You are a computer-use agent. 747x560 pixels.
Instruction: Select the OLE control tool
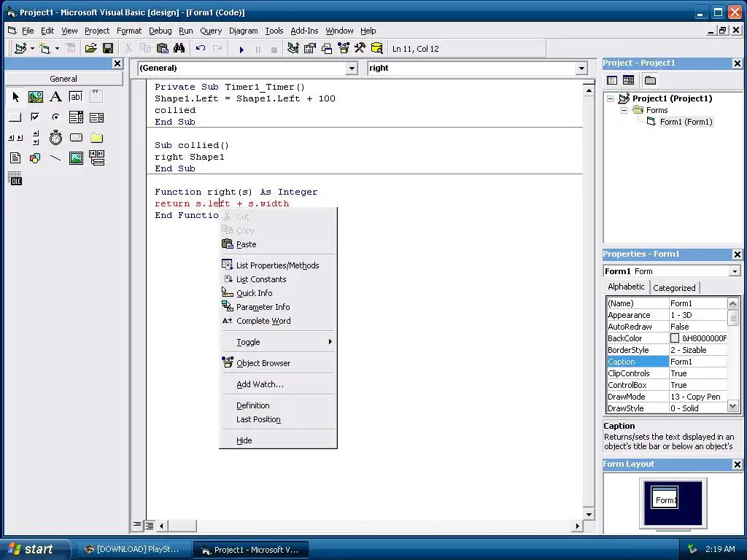click(x=15, y=179)
